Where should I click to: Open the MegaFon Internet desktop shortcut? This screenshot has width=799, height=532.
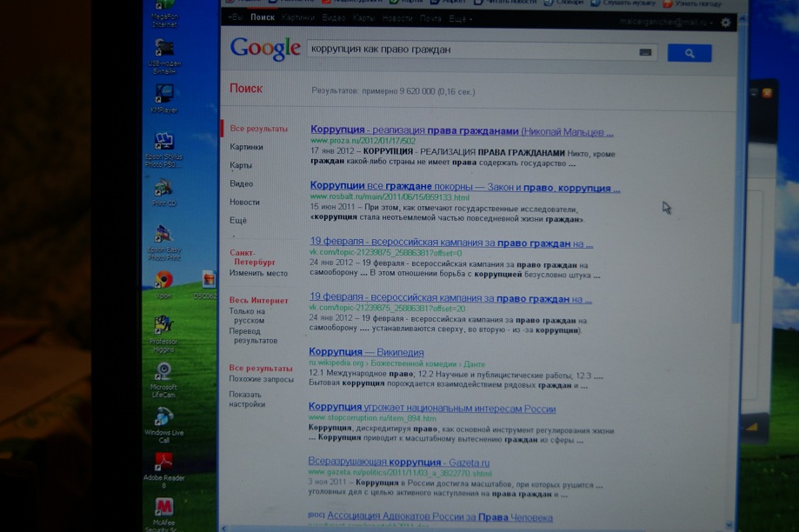[x=164, y=13]
